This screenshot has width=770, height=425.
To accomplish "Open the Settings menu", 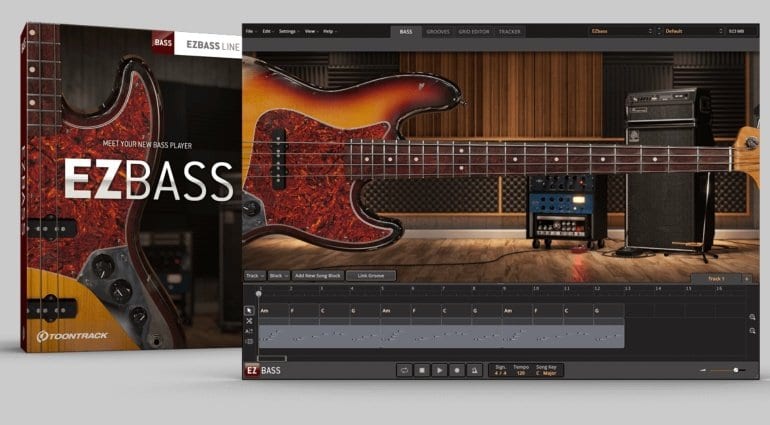I will click(x=288, y=31).
